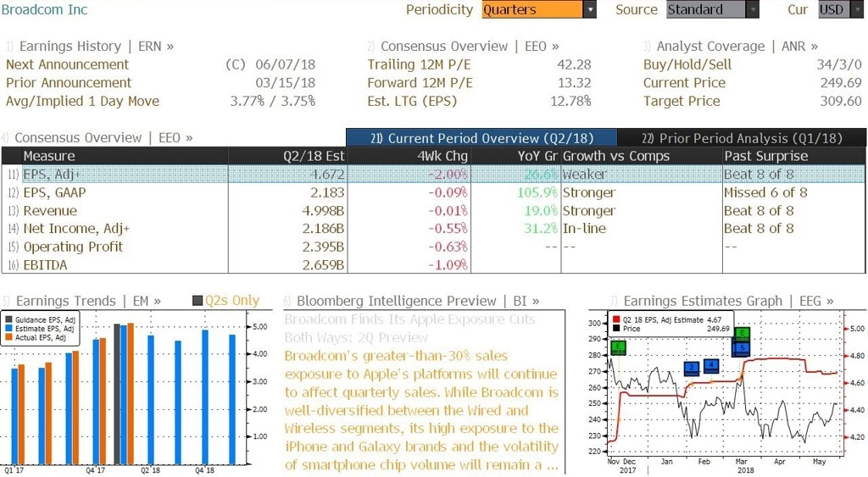Select the Revenue measure row
The width and height of the screenshot is (868, 477).
433,211
